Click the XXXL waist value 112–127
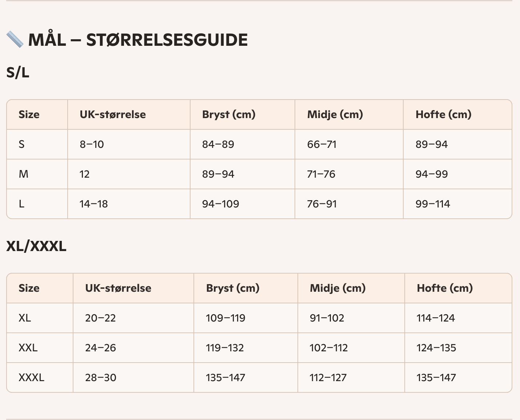 click(x=328, y=377)
